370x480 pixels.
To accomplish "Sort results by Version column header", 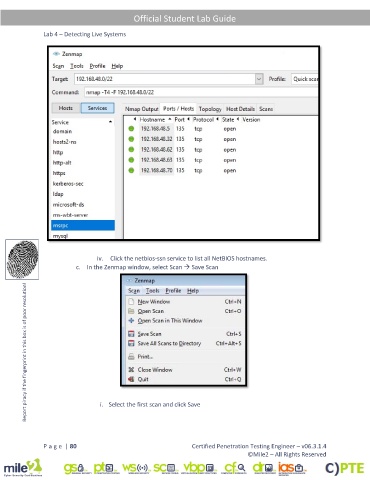I will click(251, 119).
